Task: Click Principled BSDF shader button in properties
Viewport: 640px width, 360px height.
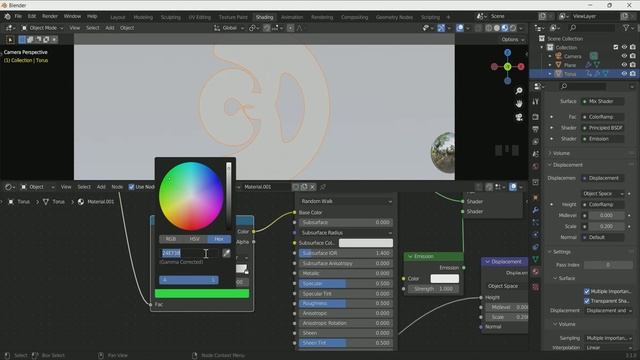Action: [x=602, y=128]
